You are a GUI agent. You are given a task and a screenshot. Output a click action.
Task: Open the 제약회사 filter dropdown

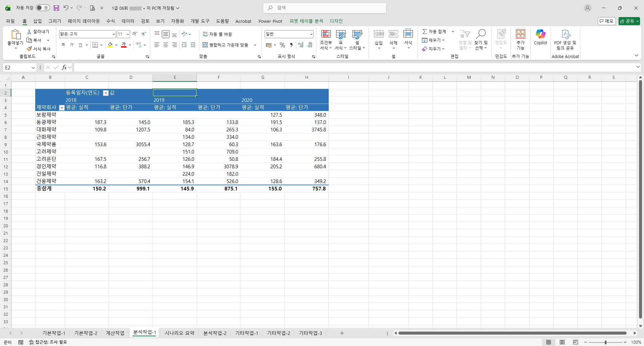pyautogui.click(x=62, y=108)
